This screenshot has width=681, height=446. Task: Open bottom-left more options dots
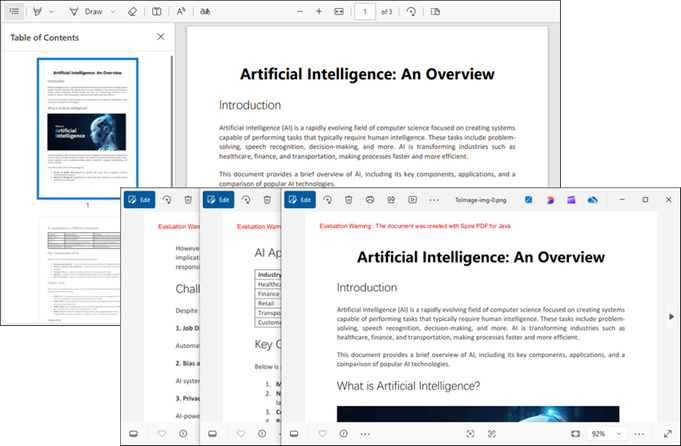click(365, 434)
